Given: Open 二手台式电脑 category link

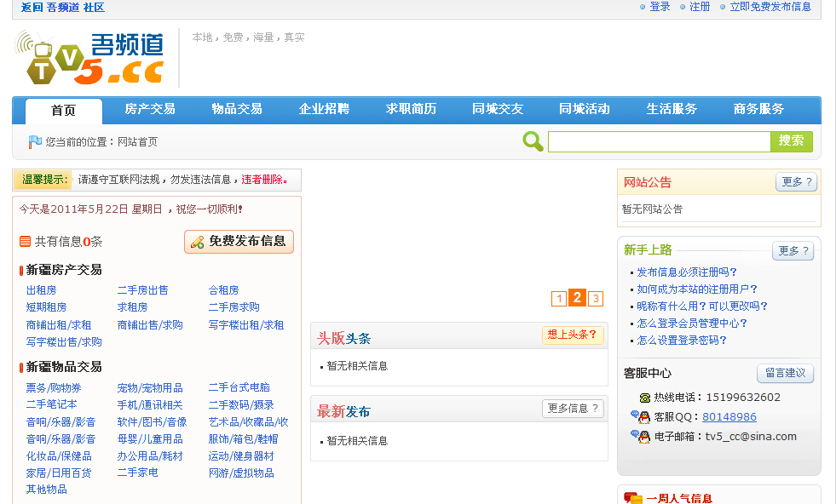Looking at the screenshot, I should click(239, 388).
